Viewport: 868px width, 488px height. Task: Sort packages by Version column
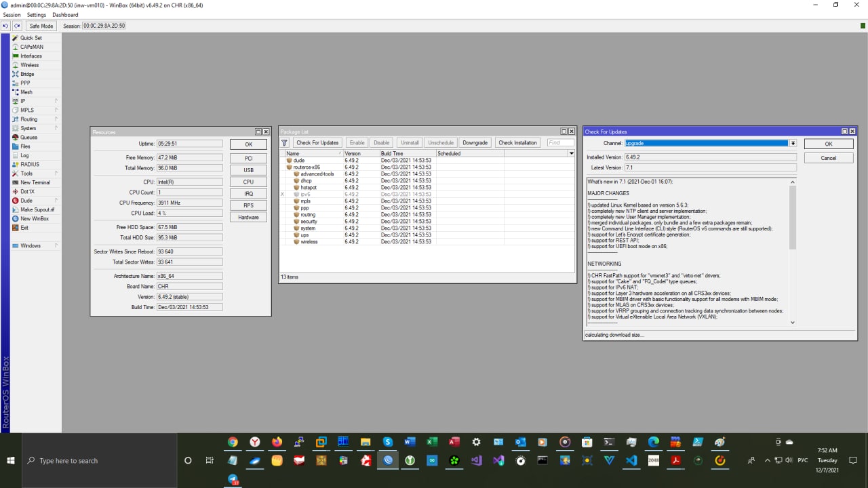pyautogui.click(x=361, y=154)
